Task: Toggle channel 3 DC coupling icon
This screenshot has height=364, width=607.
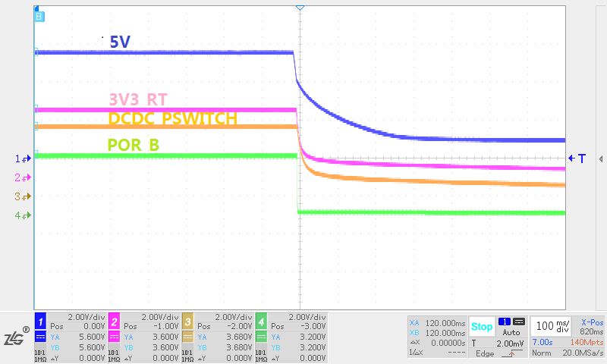Action: click(x=187, y=337)
